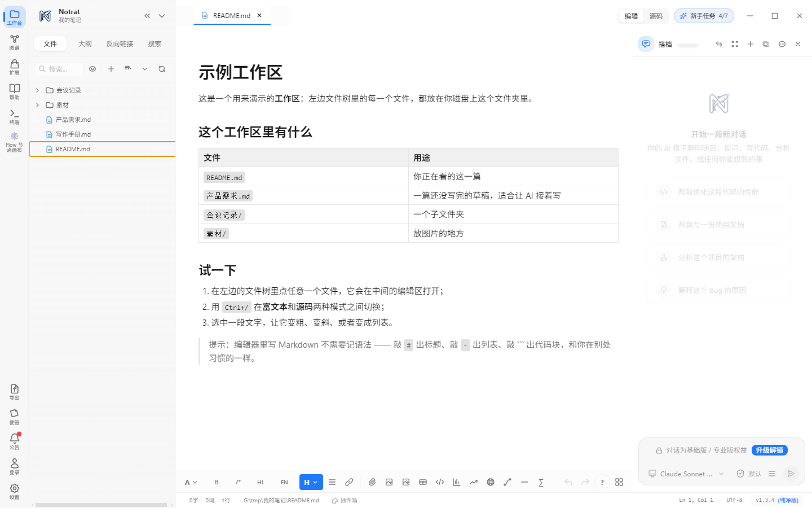Insert a table from the editor toolbar
The height and width of the screenshot is (508, 812).
click(423, 482)
